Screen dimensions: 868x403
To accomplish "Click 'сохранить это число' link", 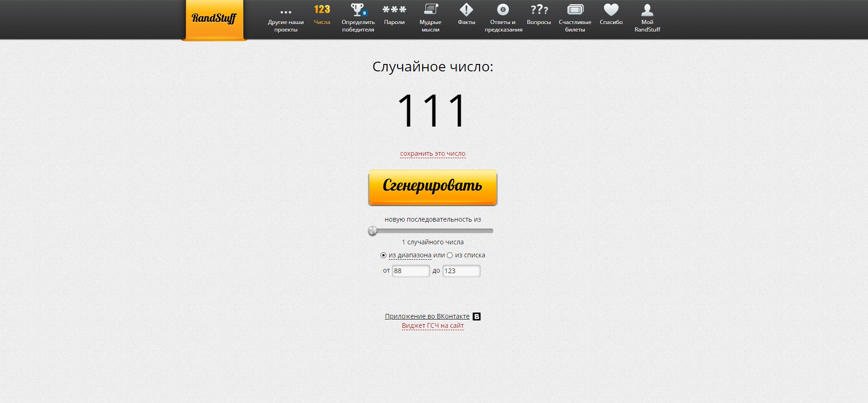I will (432, 154).
